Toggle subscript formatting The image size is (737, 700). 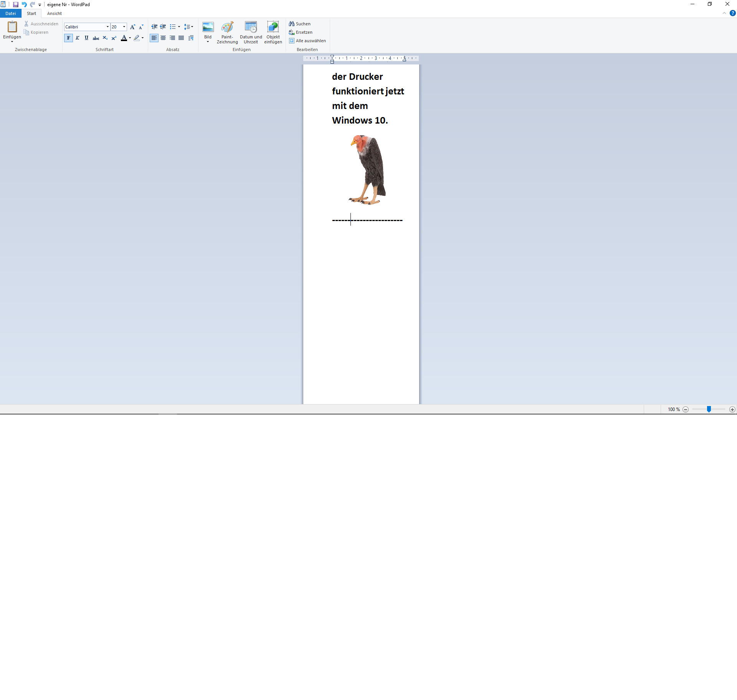click(x=105, y=38)
